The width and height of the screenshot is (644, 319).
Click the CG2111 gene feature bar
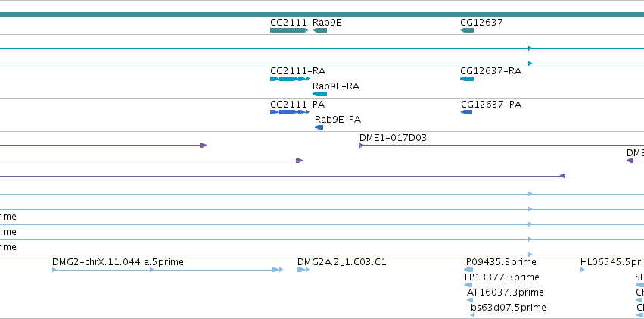(x=289, y=30)
